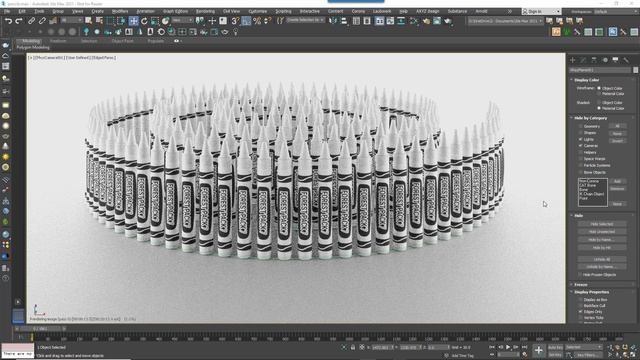Select Wireframe Object Color radio
Screen dimensions: 640x360
(599, 88)
